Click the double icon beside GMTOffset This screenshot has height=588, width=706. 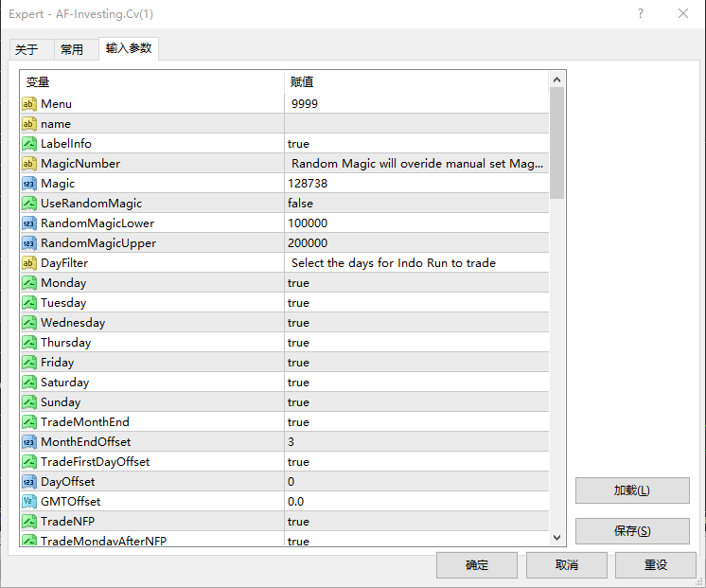(x=29, y=501)
